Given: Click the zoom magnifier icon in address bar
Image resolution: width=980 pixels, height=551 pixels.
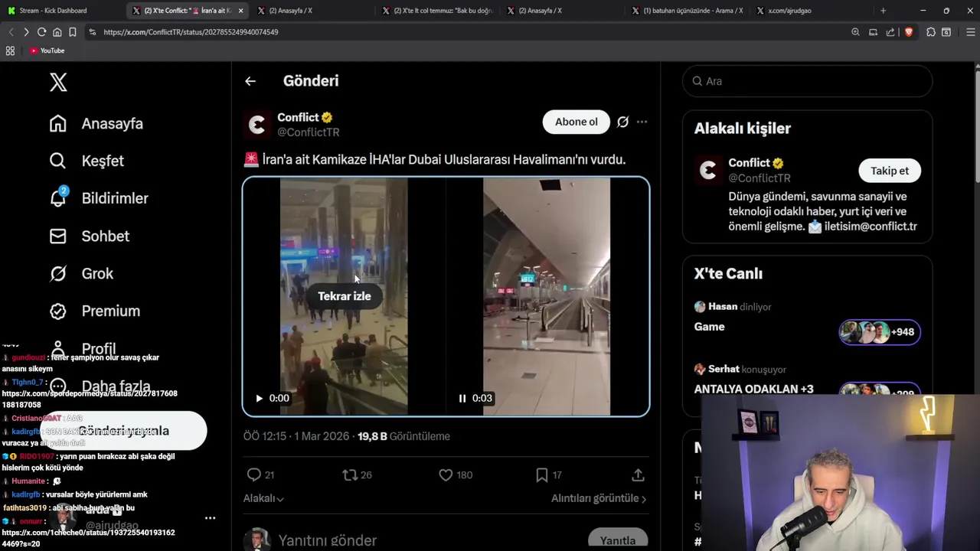Looking at the screenshot, I should [x=855, y=32].
